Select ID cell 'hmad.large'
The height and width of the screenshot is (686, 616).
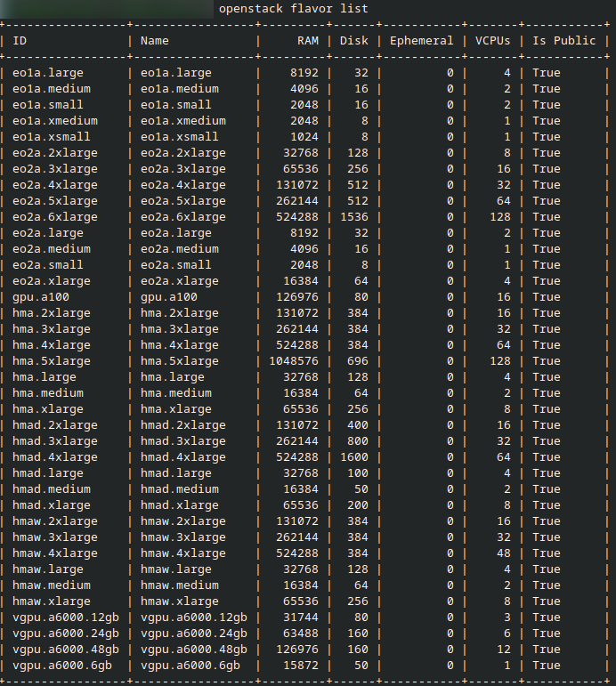[48, 473]
